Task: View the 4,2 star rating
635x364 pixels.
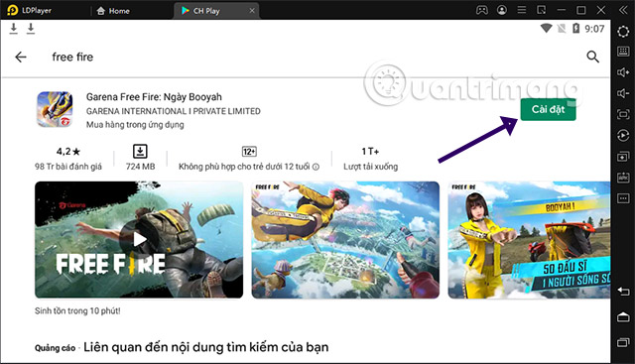Action: pos(68,152)
